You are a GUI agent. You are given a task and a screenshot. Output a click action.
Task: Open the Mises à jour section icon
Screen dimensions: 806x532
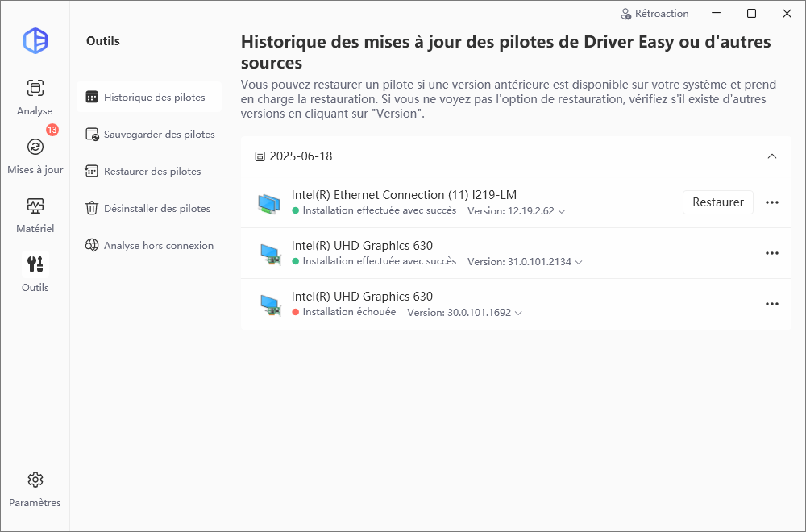coord(35,147)
